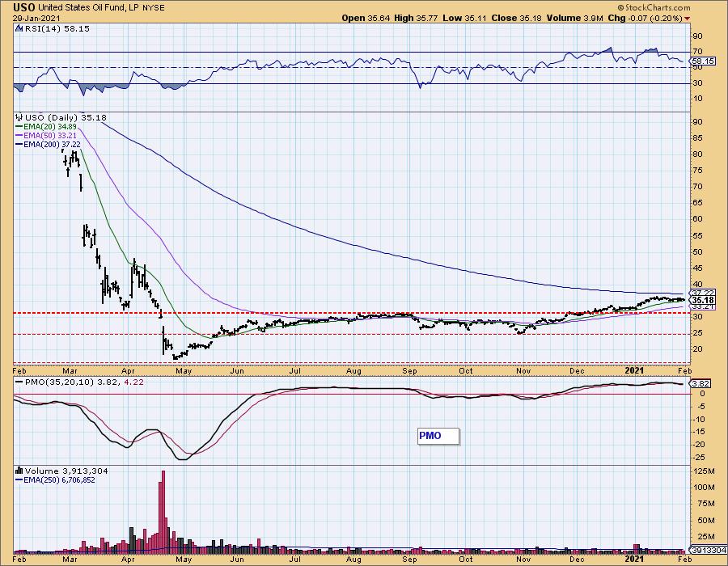Click the 70 level on RSI axis
Screen dimensions: 728x566
698,52
